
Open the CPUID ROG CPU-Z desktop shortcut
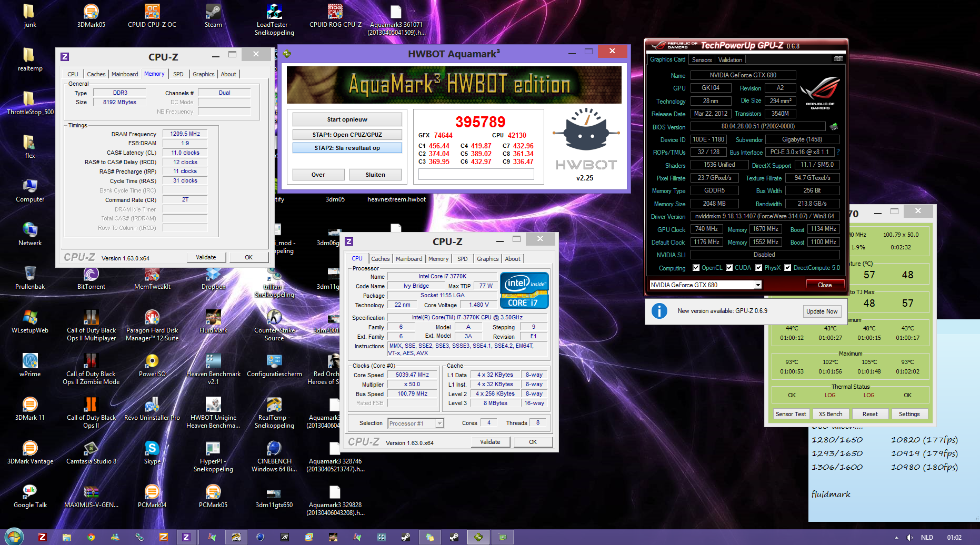pos(335,16)
